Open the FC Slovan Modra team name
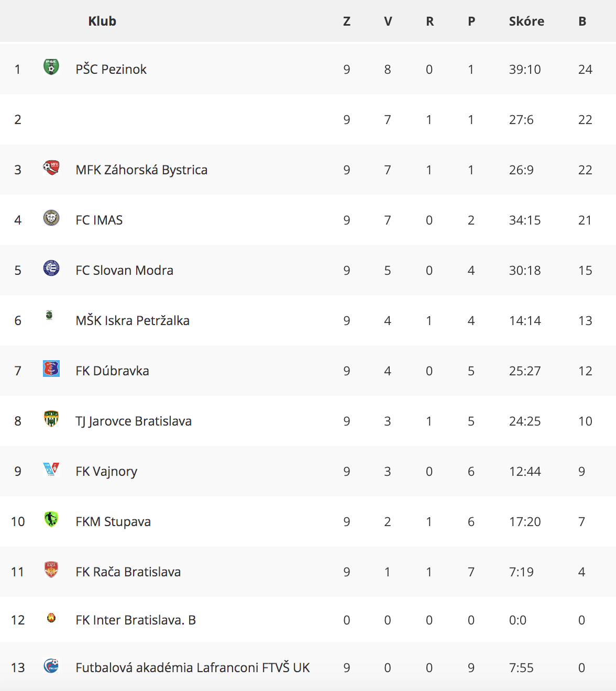The height and width of the screenshot is (691, 616). 124,270
